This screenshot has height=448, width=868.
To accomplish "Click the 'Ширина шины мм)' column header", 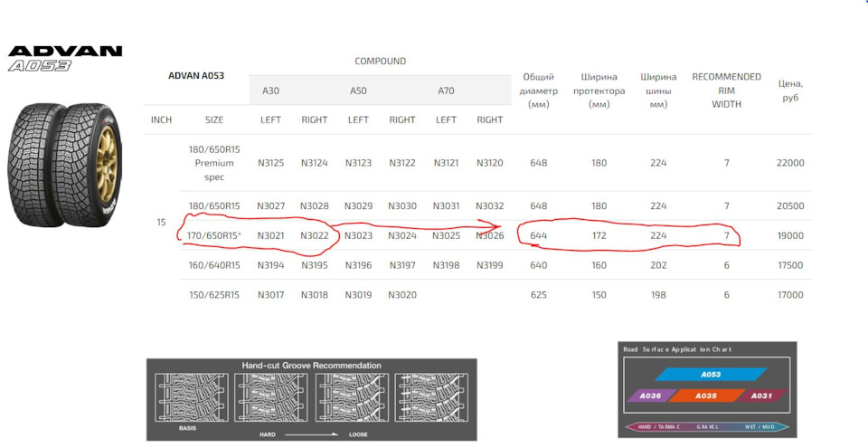I will (x=658, y=91).
